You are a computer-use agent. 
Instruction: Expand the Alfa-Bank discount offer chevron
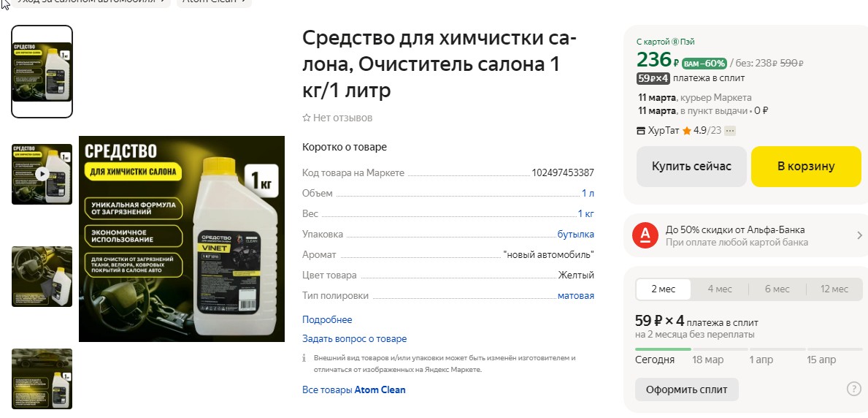tap(860, 235)
